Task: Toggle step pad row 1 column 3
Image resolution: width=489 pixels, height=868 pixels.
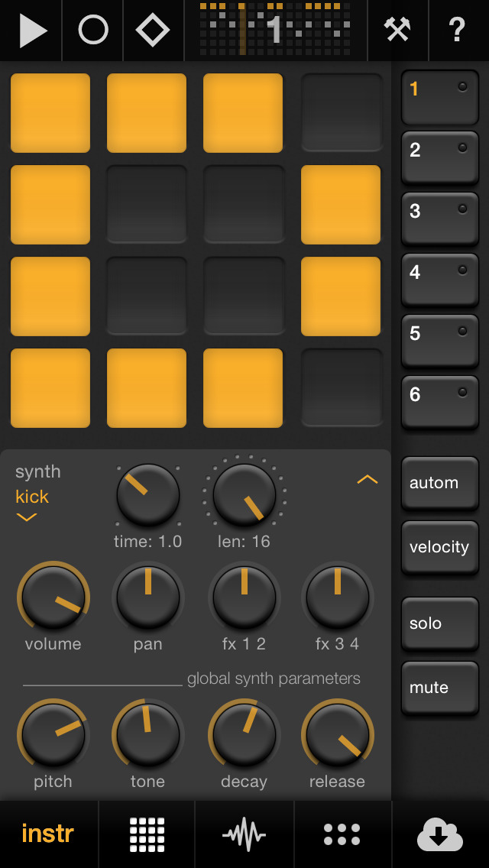Action: 243,113
